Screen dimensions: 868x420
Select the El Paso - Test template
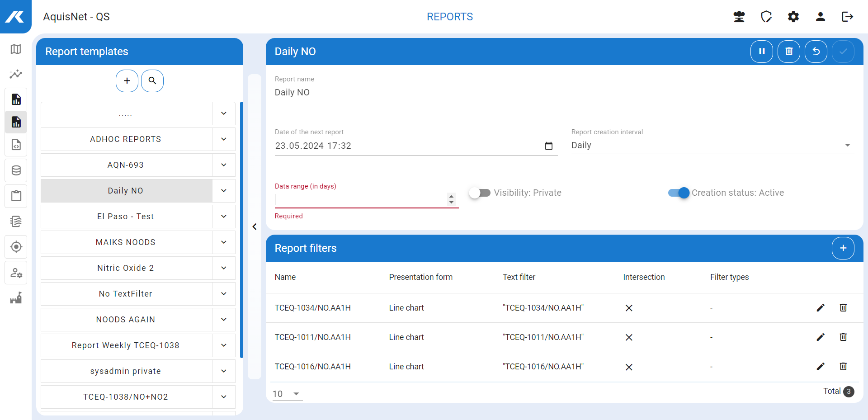coord(126,217)
